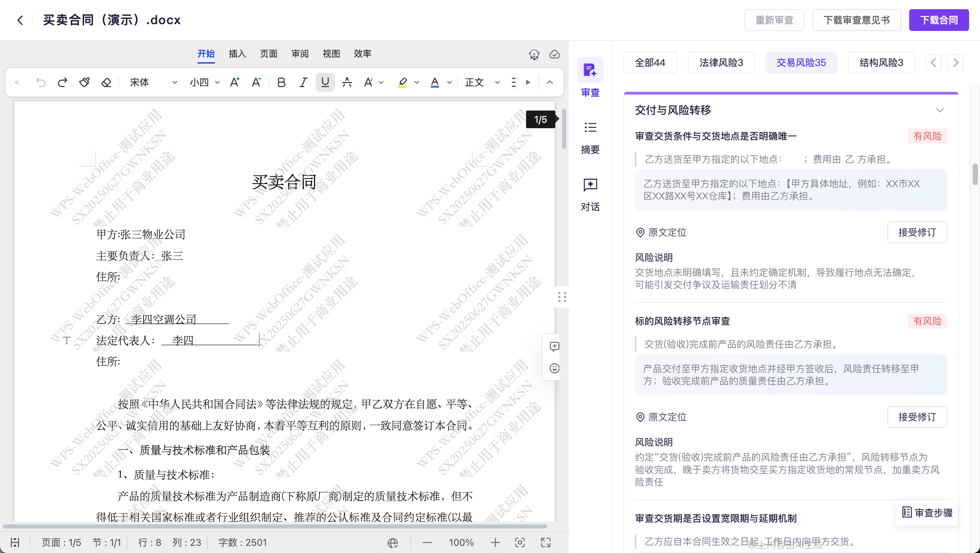Open the 对话 chat panel icon

pos(590,185)
